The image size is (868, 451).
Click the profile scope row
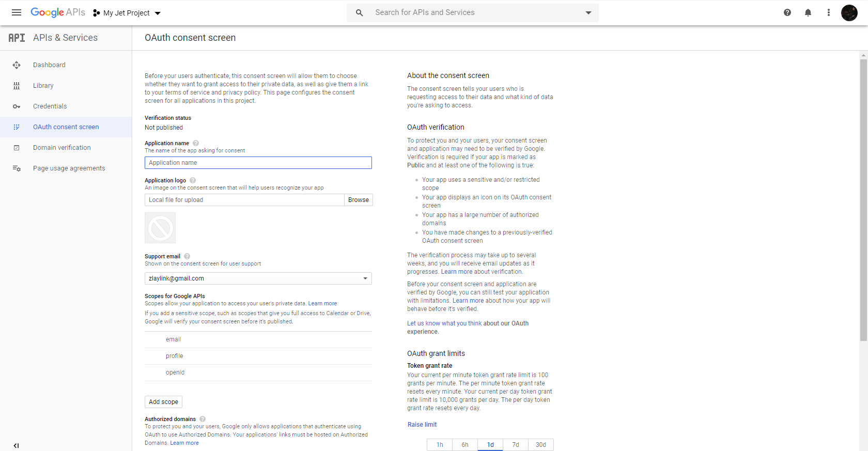coord(258,356)
